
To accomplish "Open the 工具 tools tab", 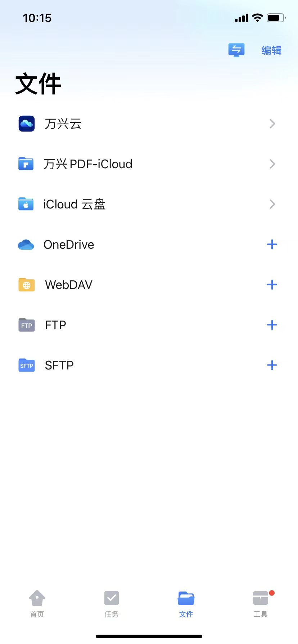I will pyautogui.click(x=261, y=604).
